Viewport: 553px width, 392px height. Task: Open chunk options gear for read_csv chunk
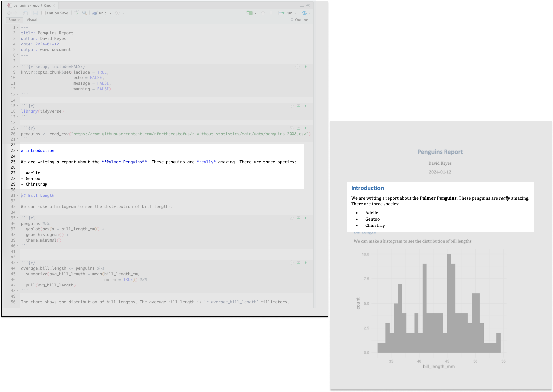[292, 128]
